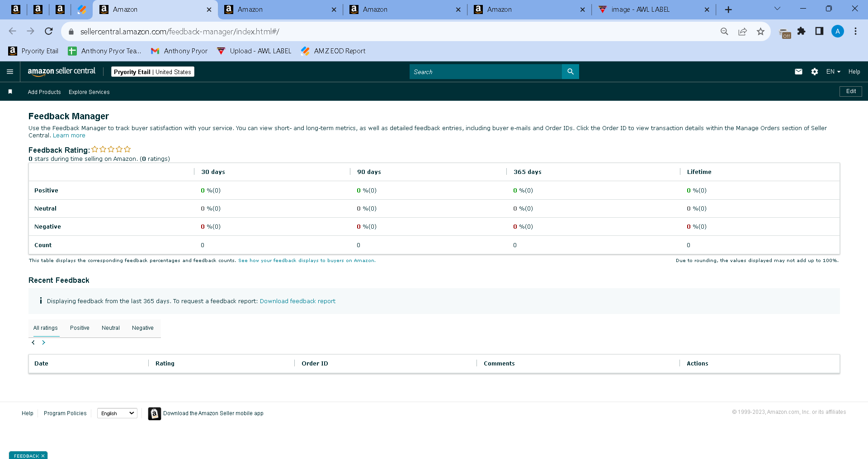Open the Pryority Etail bookmark
The width and height of the screenshot is (868, 459).
[34, 51]
